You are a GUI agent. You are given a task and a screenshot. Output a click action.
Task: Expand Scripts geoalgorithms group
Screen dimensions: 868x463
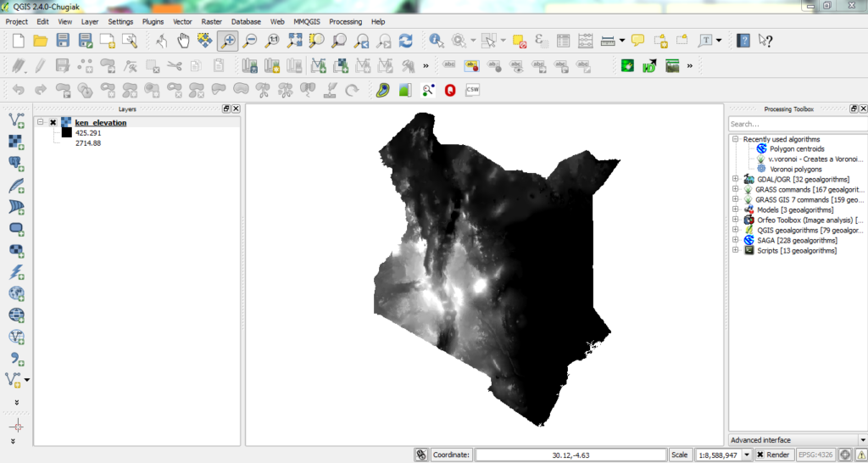[736, 250]
